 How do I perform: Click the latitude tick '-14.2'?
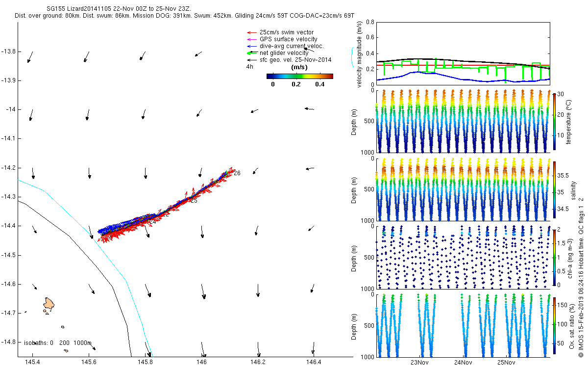[x=8, y=168]
